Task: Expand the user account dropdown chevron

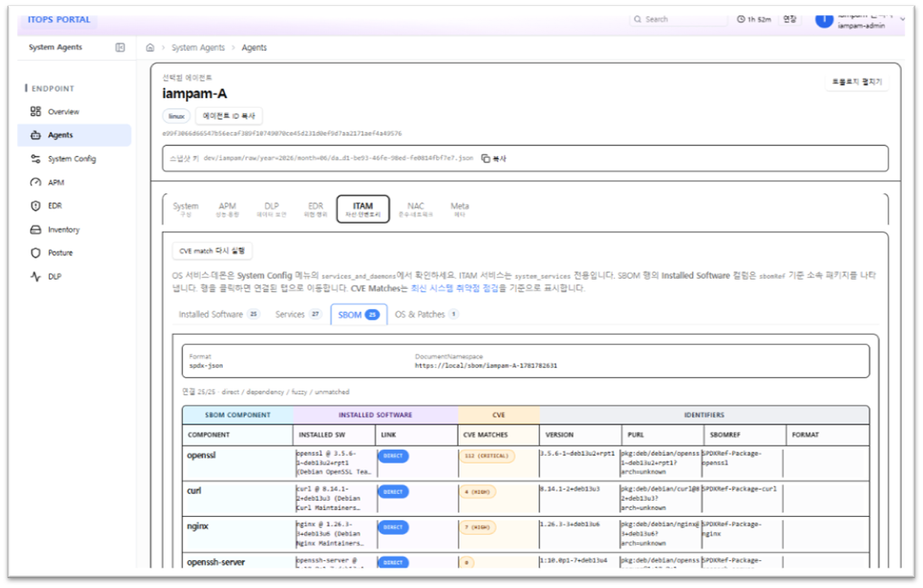Action: tap(903, 19)
